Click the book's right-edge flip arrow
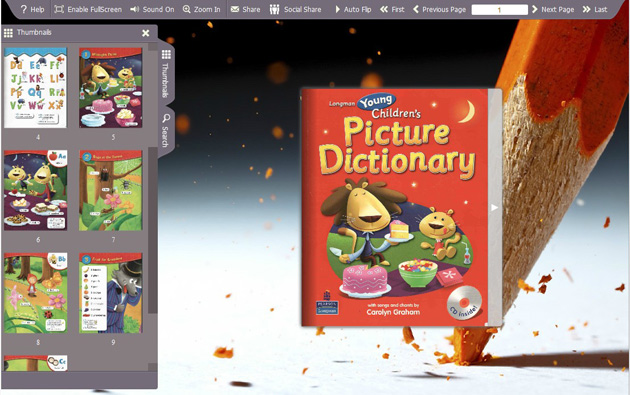 click(x=495, y=207)
